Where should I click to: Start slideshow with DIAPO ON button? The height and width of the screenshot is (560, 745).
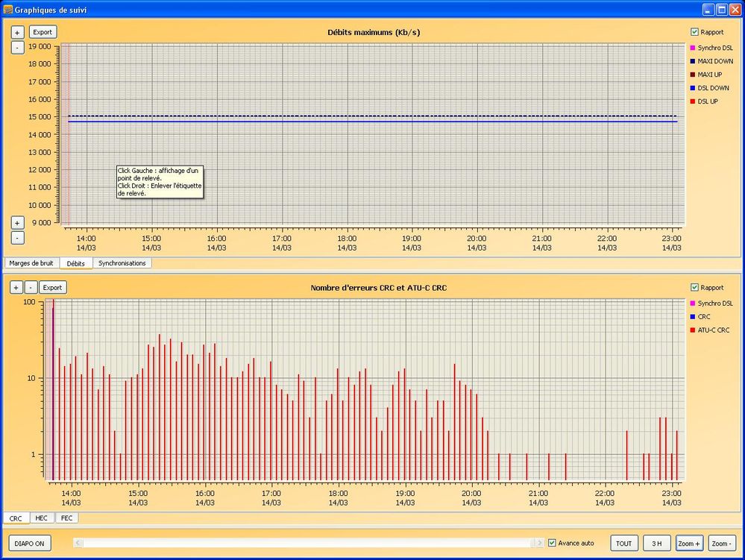tap(30, 544)
